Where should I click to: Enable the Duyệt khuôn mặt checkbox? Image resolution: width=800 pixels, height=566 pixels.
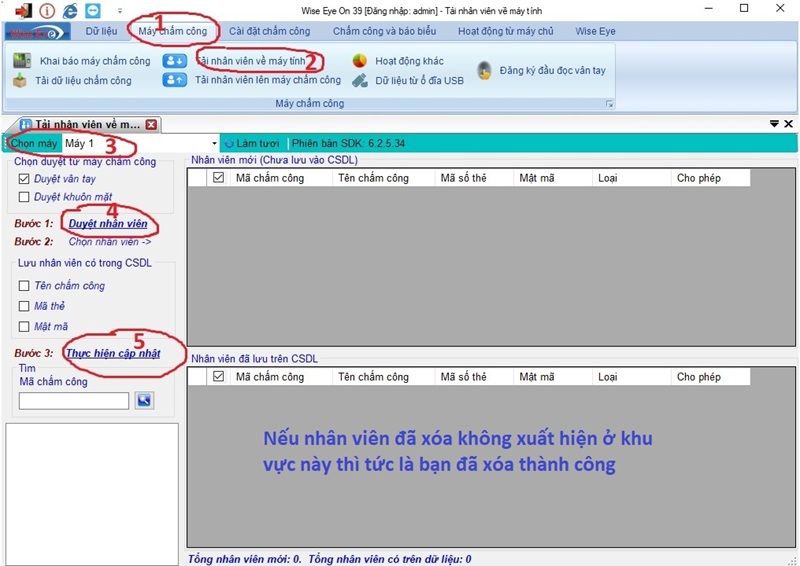[x=25, y=197]
